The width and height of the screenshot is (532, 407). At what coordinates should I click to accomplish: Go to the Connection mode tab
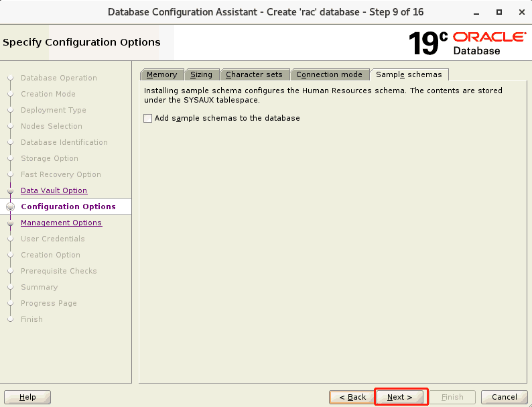[330, 74]
